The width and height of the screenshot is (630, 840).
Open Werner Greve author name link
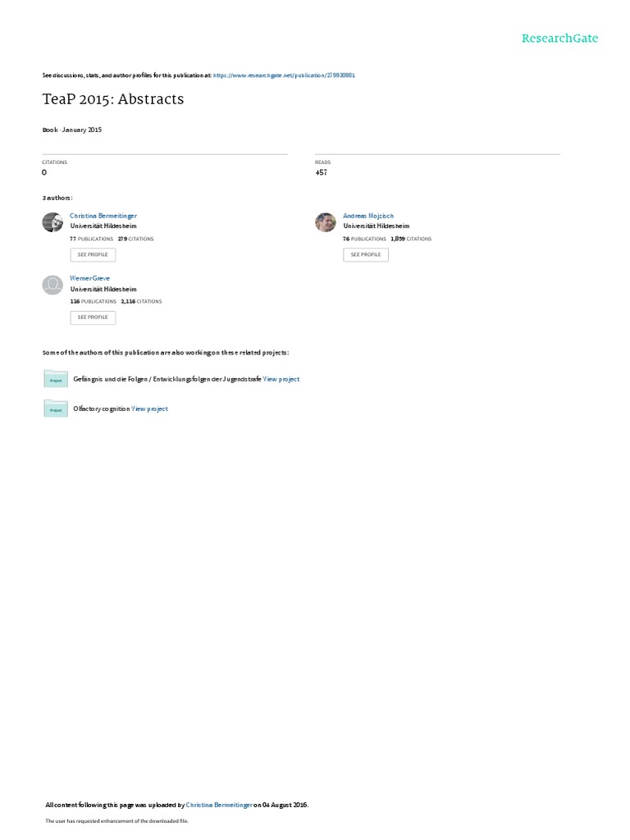coord(89,279)
